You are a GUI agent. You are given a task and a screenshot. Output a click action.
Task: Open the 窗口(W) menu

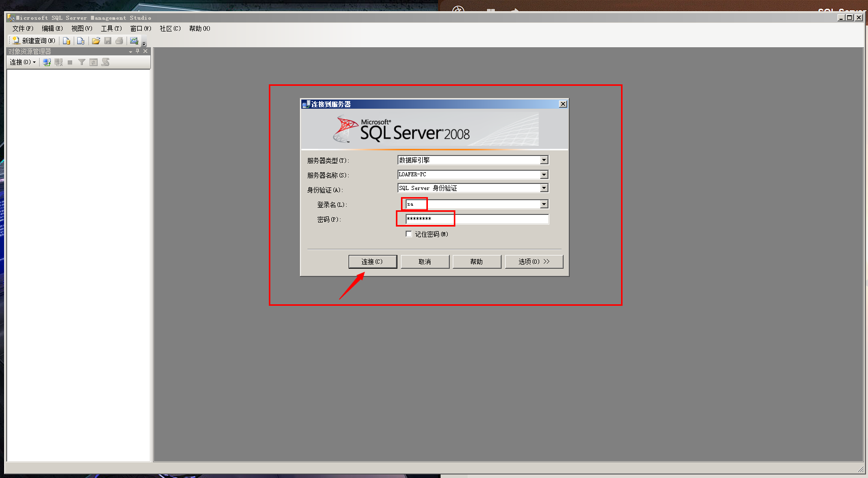pos(141,28)
